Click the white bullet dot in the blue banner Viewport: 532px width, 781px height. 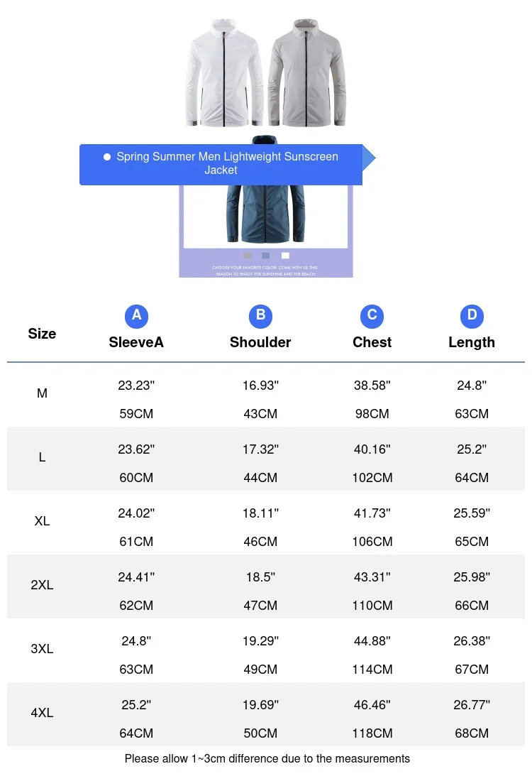(106, 157)
